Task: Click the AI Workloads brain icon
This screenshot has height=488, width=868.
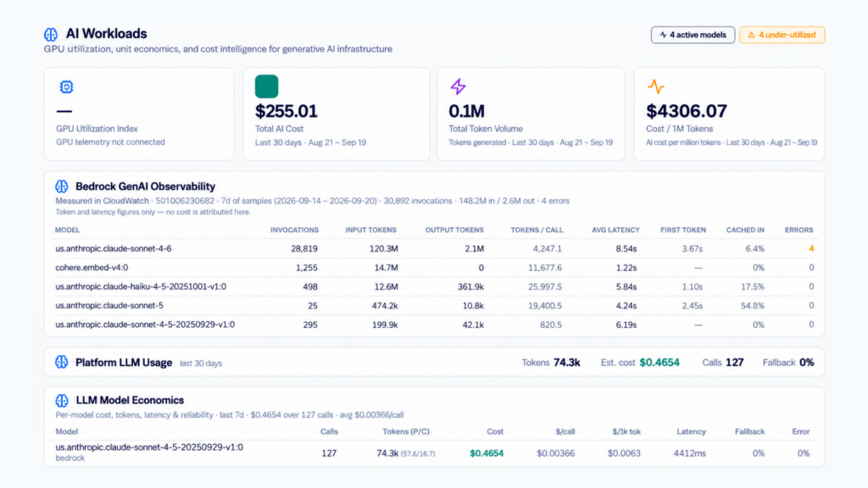Action: point(51,34)
